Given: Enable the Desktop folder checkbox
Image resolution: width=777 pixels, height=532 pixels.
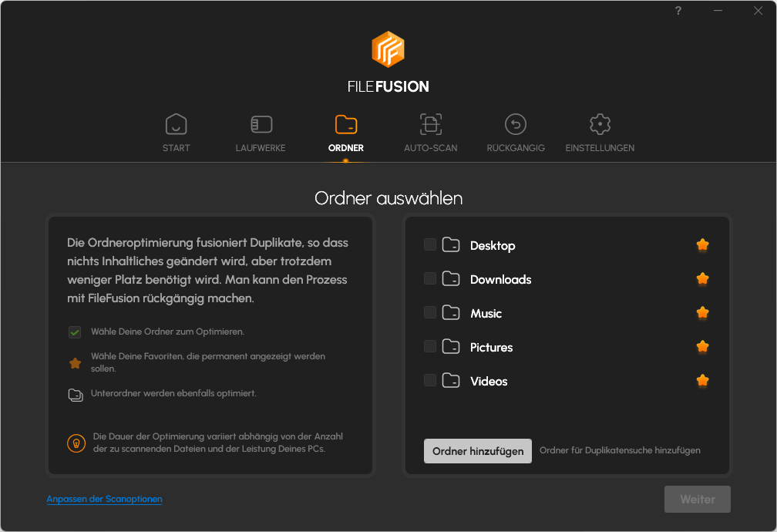Looking at the screenshot, I should [x=429, y=244].
